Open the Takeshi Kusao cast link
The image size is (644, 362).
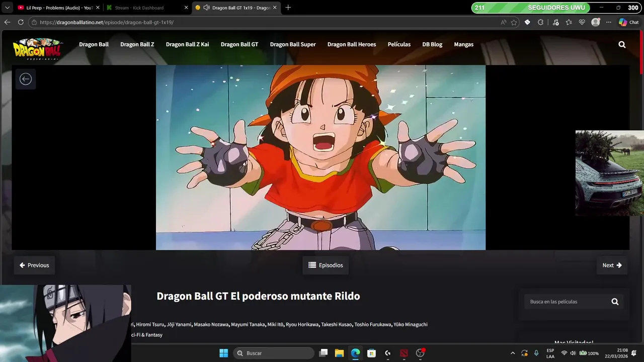(337, 324)
